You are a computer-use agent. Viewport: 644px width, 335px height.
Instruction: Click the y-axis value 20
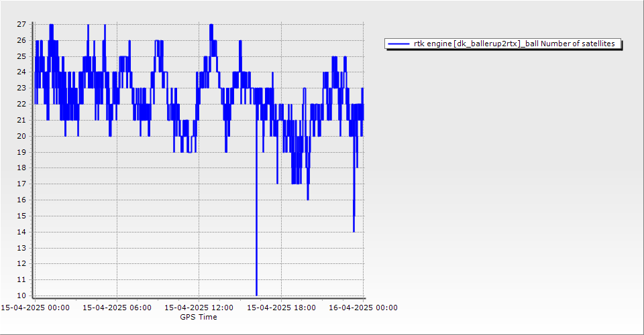coord(21,136)
